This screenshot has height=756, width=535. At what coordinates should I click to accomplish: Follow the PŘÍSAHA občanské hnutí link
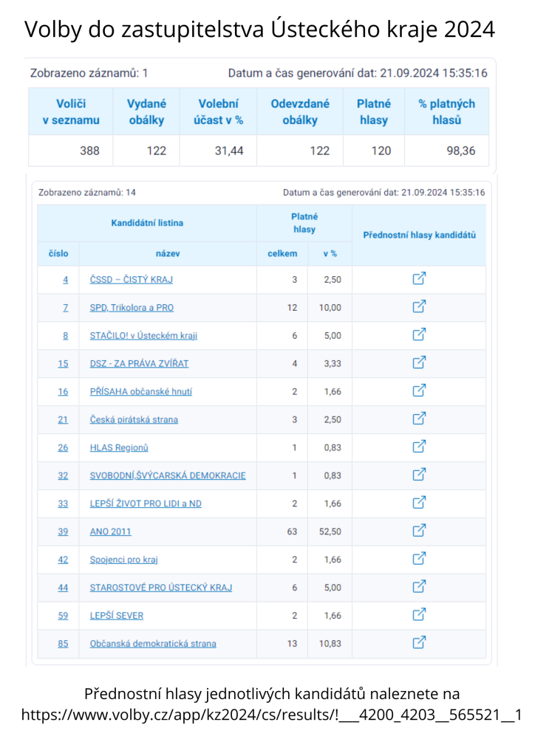click(x=141, y=391)
